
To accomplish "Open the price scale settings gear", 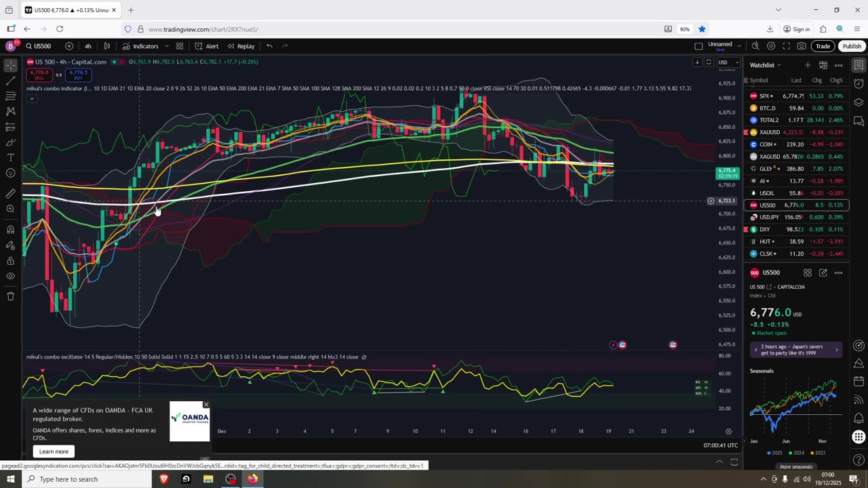I will click(728, 431).
